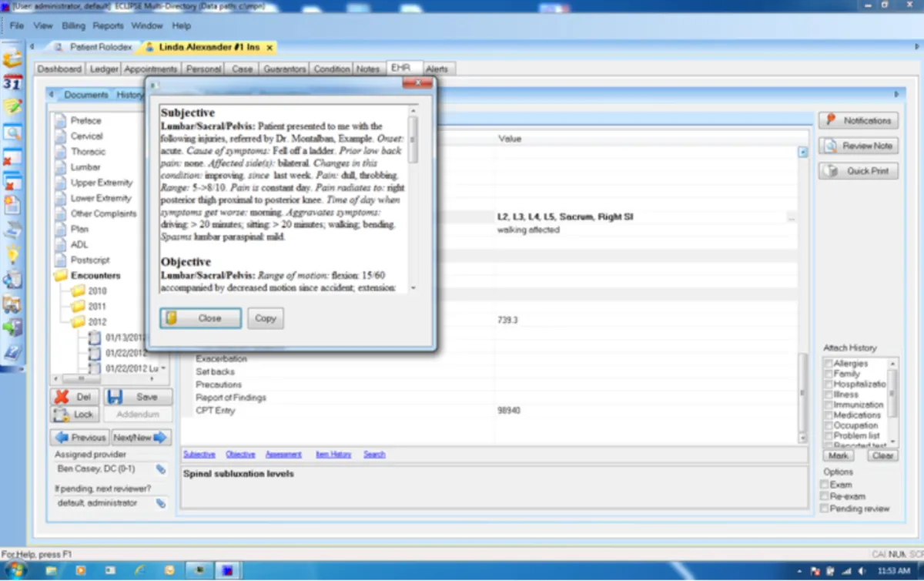Open the 01/13/2012 encounter note
The width and height of the screenshot is (924, 581).
point(126,337)
